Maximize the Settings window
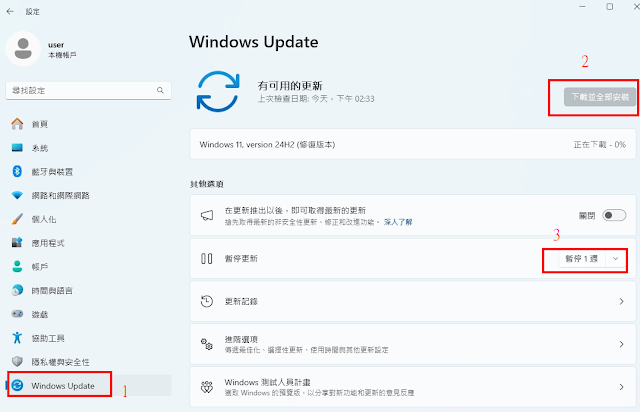The image size is (640, 412). point(609,7)
